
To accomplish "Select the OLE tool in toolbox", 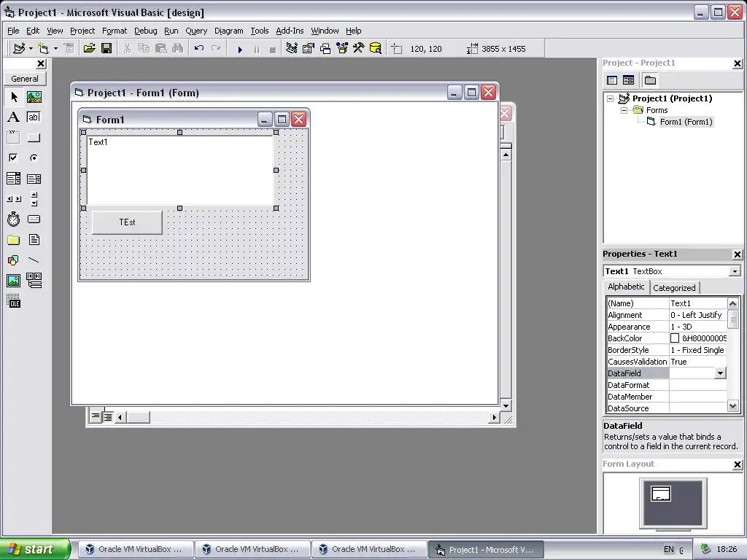I will [x=14, y=301].
